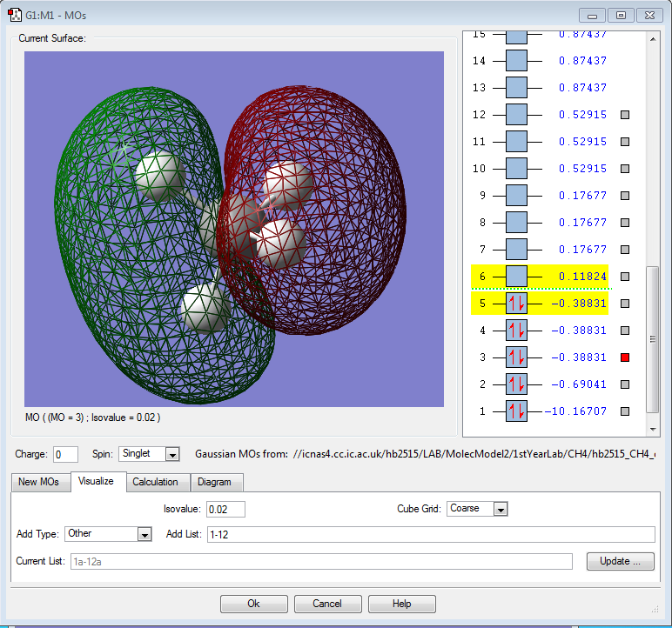Screen dimensions: 672x628
Task: Expand the Cube Grid Coarse dropdown
Action: (500, 509)
